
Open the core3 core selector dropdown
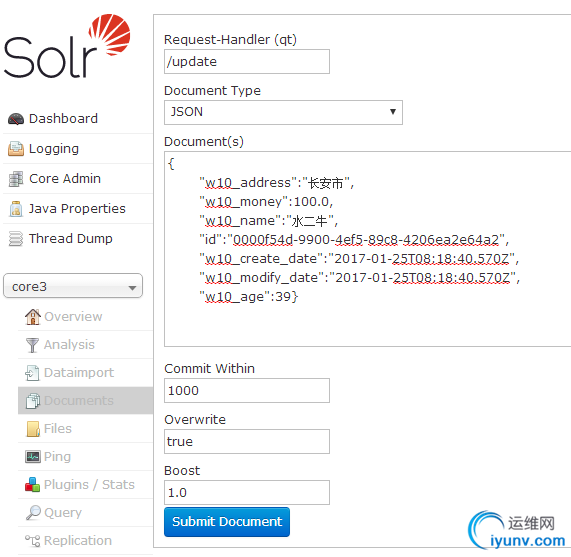coord(73,286)
